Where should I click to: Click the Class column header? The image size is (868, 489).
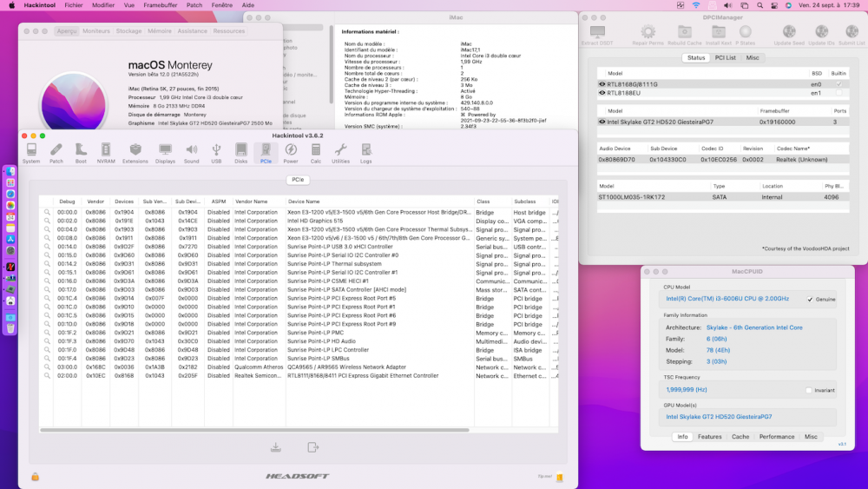point(492,202)
